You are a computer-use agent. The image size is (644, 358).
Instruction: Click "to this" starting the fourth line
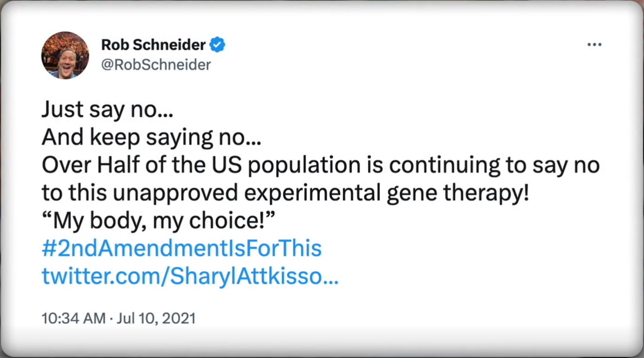pos(74,193)
